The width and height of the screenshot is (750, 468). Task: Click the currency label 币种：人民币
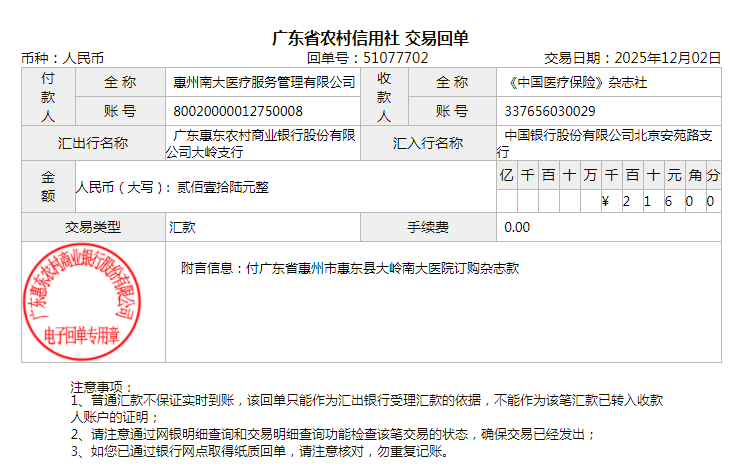(x=62, y=58)
